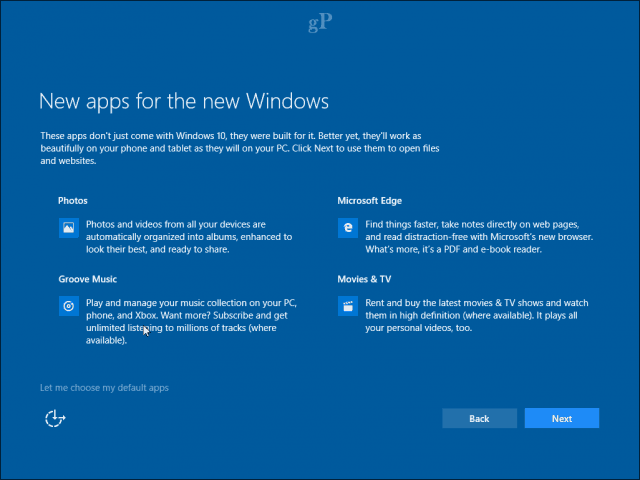Click the Microsoft Edge browser icon

pos(348,228)
